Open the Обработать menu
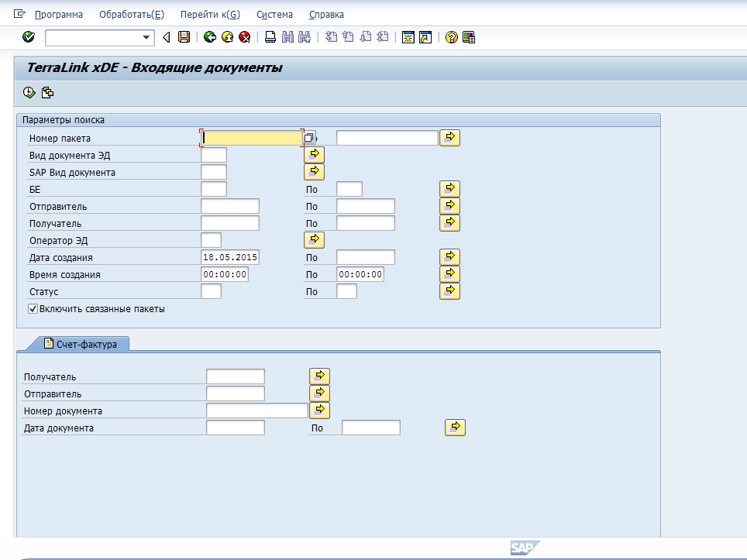The width and height of the screenshot is (747, 560). pyautogui.click(x=132, y=15)
